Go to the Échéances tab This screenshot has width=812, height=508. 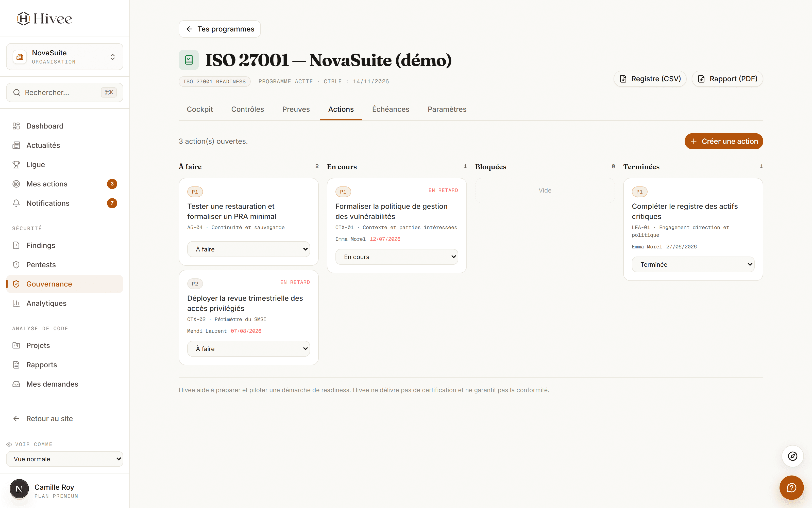click(391, 109)
